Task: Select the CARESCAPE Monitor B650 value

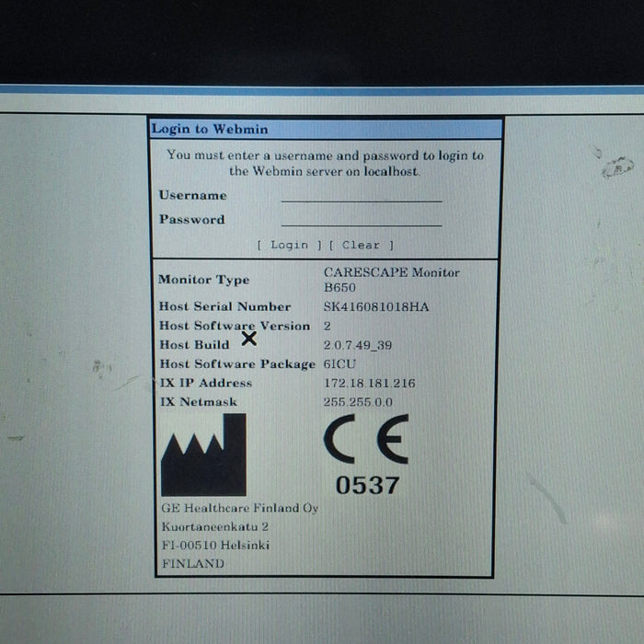Action: tap(391, 280)
